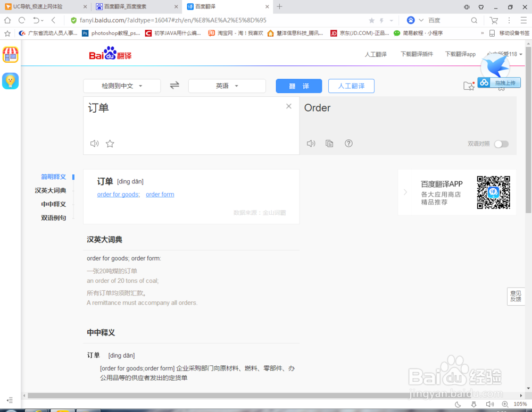532x412 pixels.
Task: Click inside the translation input box
Action: pos(186,122)
